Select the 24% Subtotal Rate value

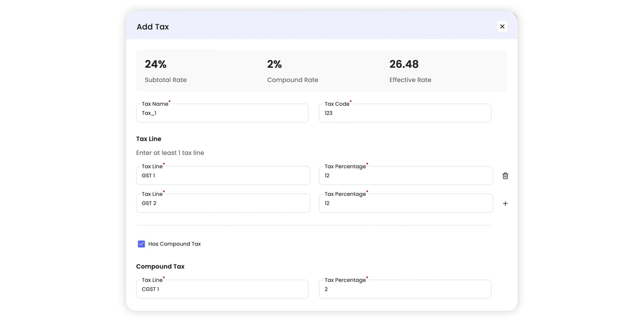click(155, 64)
